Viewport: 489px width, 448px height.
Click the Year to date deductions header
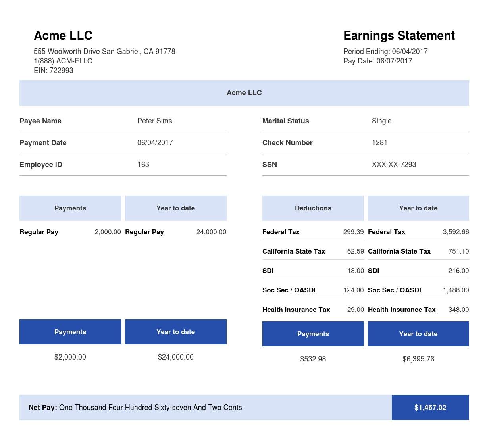418,208
